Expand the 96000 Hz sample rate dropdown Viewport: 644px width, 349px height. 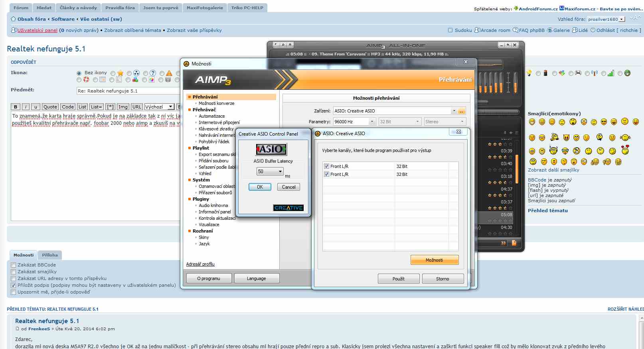tap(372, 122)
